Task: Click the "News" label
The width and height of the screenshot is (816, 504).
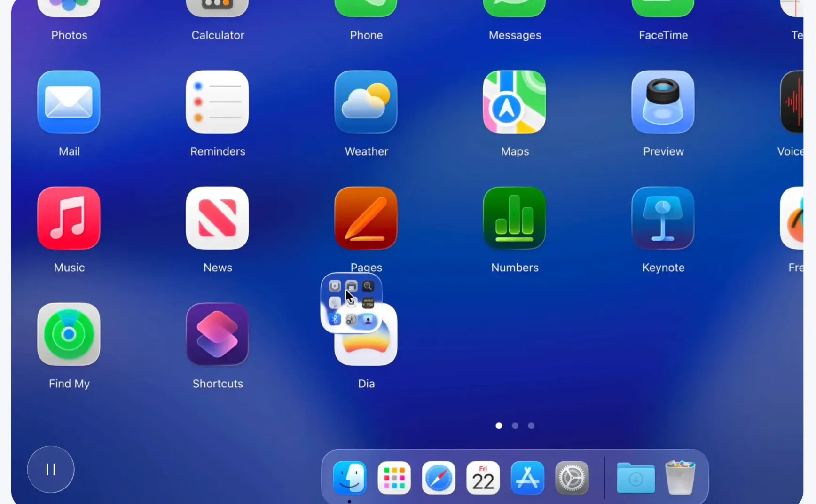Action: [218, 268]
